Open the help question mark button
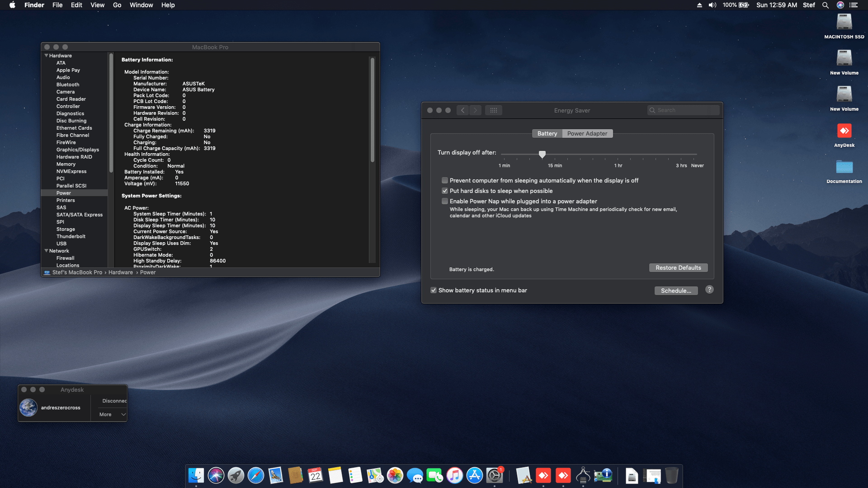Screen dimensions: 868x488 pos(709,290)
